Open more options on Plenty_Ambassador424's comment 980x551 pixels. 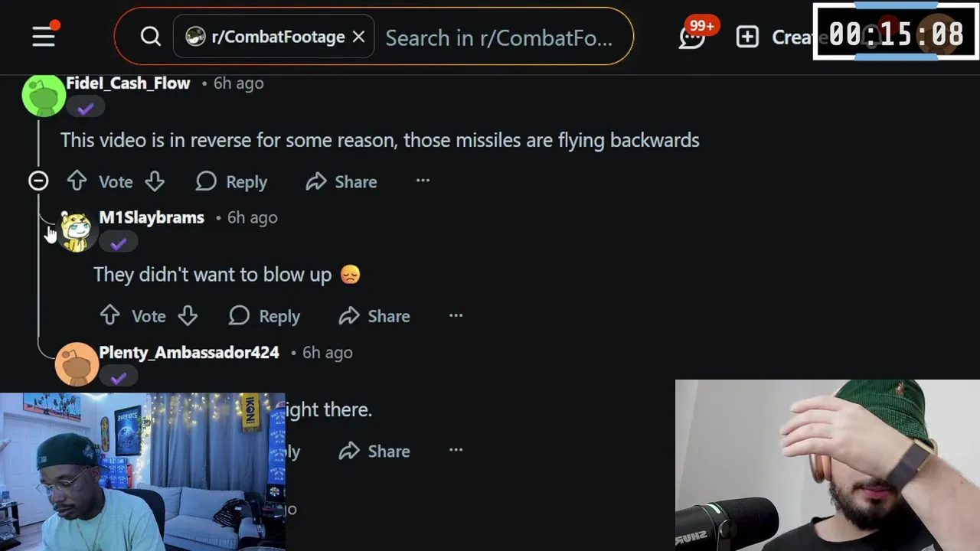point(456,450)
